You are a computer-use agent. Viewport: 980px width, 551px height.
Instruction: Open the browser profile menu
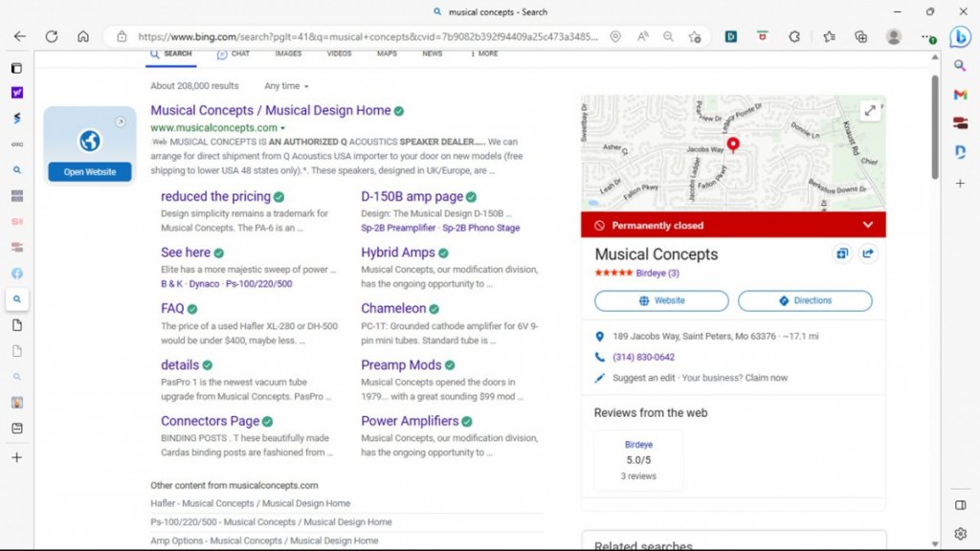pos(894,36)
